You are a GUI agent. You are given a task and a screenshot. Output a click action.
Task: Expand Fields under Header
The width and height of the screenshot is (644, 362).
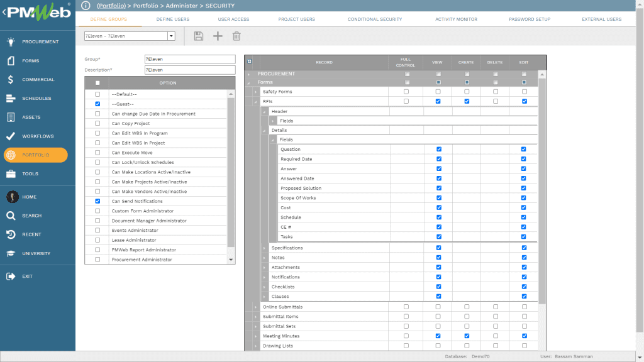273,121
